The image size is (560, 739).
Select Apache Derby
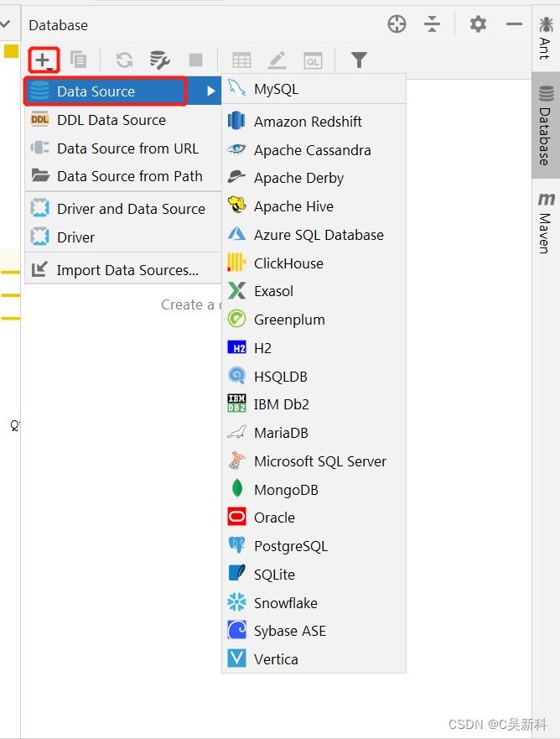(314, 178)
